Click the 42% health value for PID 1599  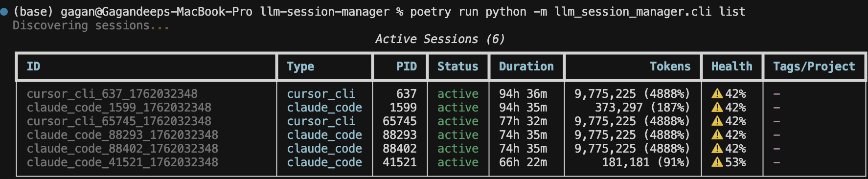point(735,107)
